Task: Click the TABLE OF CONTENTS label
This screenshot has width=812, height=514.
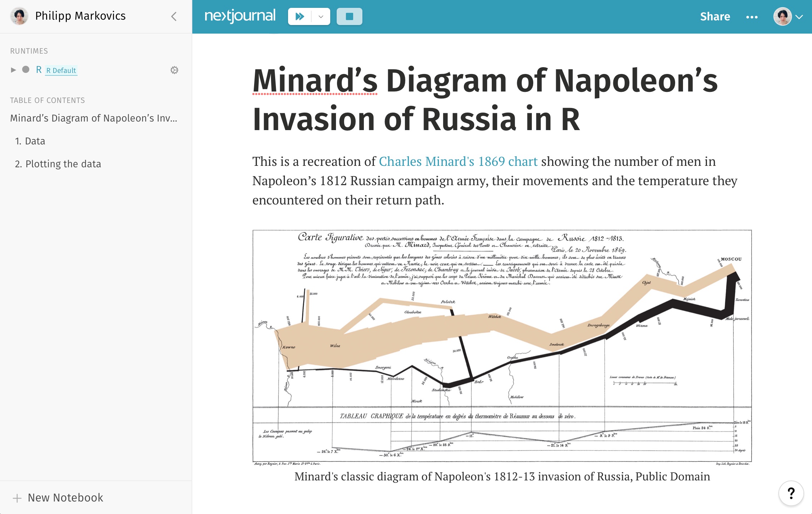Action: click(x=48, y=100)
